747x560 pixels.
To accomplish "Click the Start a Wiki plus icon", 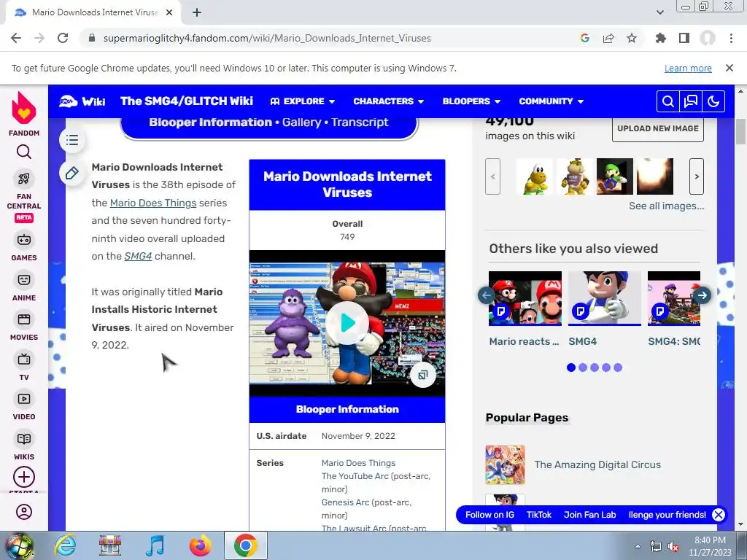I will (x=24, y=477).
